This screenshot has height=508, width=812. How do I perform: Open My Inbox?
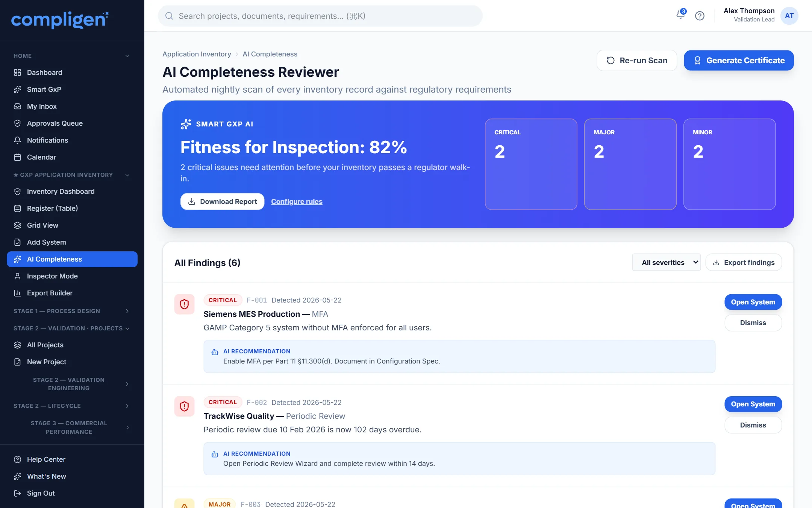(72, 106)
